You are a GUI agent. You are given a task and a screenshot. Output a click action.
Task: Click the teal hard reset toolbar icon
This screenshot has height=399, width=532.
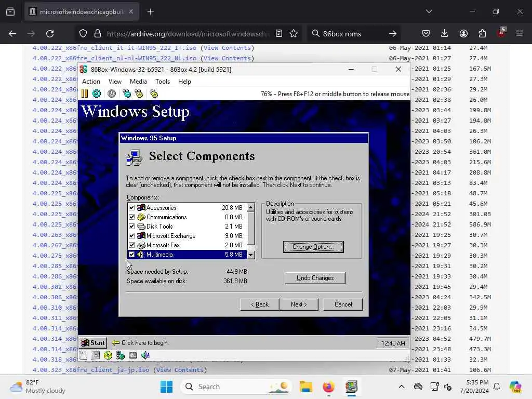[97, 94]
